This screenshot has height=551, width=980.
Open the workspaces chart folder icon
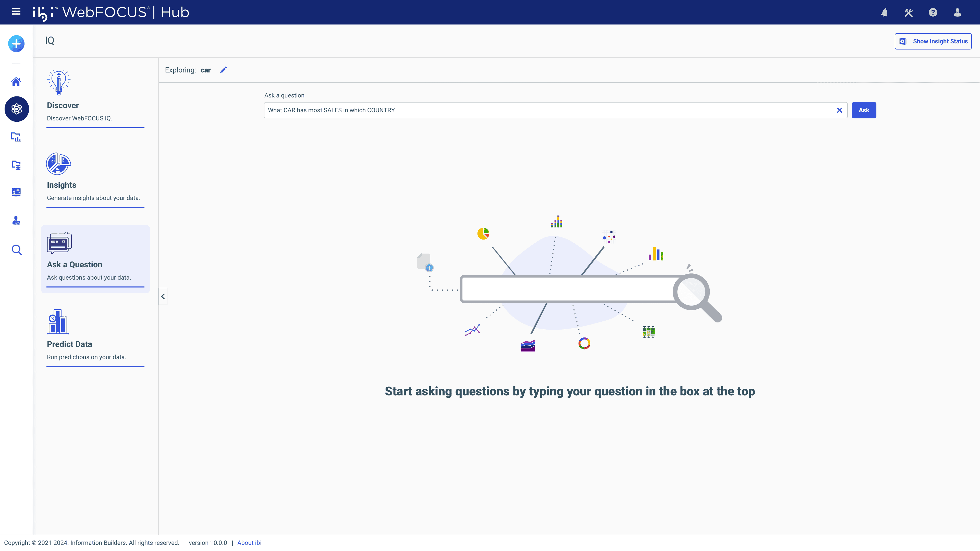click(x=16, y=137)
